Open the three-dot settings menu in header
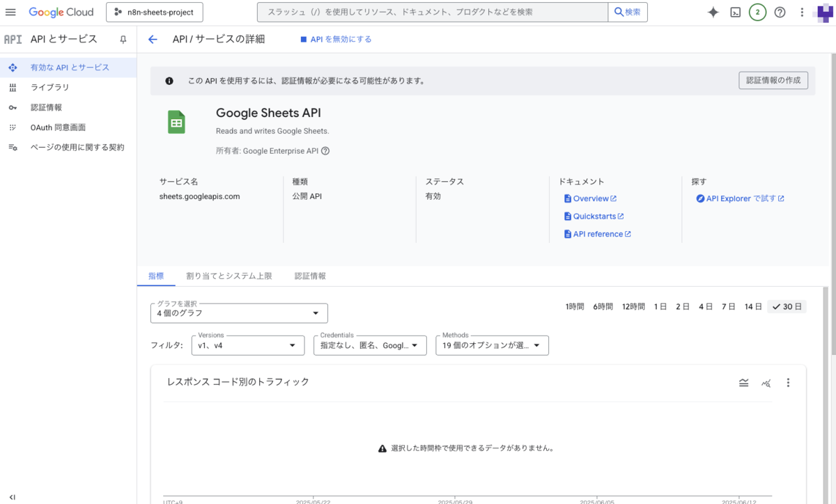 (x=802, y=13)
